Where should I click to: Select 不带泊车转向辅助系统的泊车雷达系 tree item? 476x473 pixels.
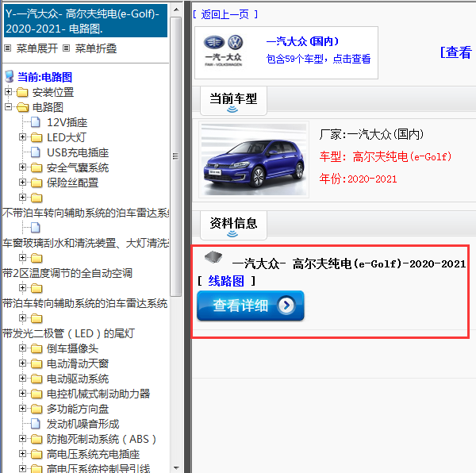coord(86,213)
